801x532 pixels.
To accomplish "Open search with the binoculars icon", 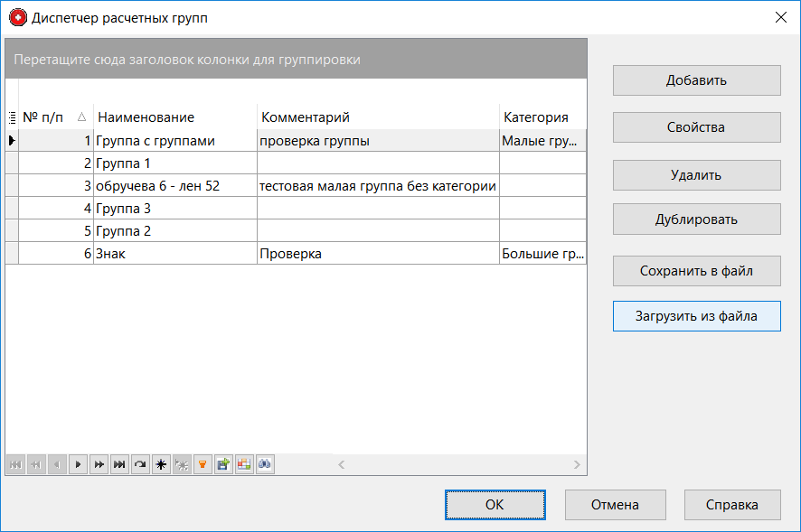I will [x=265, y=464].
